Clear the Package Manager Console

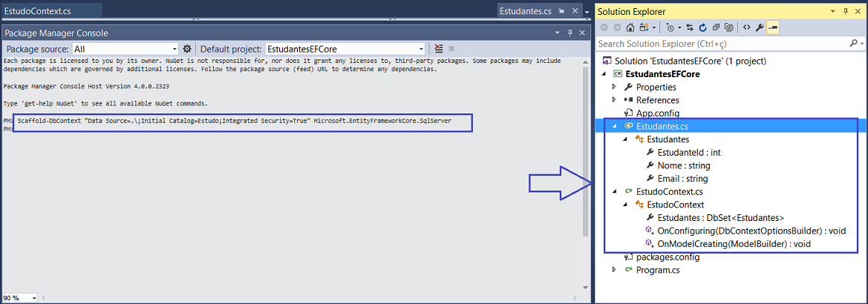pos(438,48)
